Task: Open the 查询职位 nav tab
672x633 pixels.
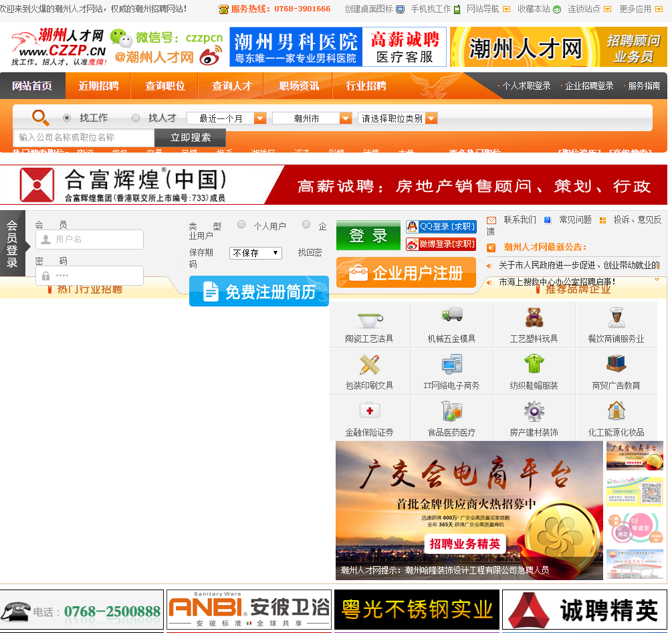Action: point(165,86)
